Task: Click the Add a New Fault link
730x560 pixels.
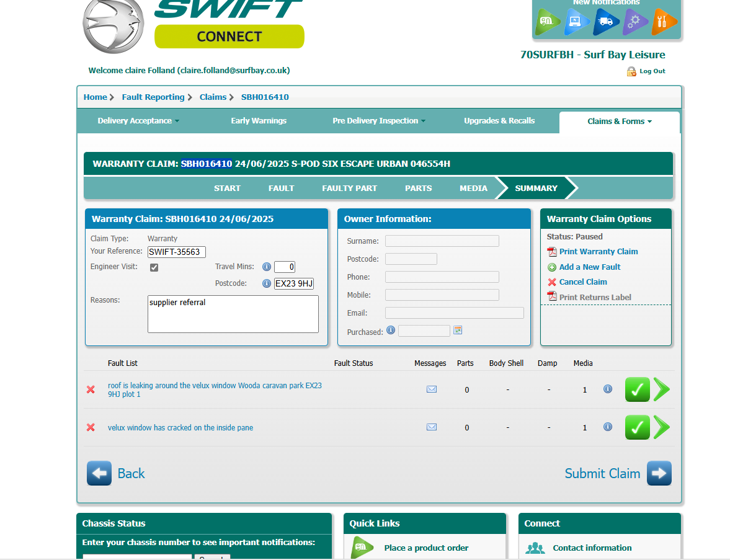Action: tap(590, 267)
